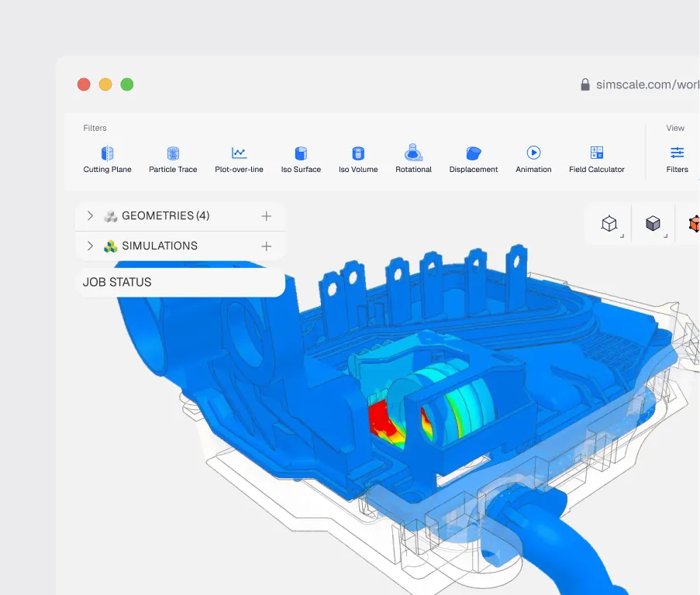Select the SIMULATIONS label
Screen dimensions: 700x595
[x=160, y=246]
